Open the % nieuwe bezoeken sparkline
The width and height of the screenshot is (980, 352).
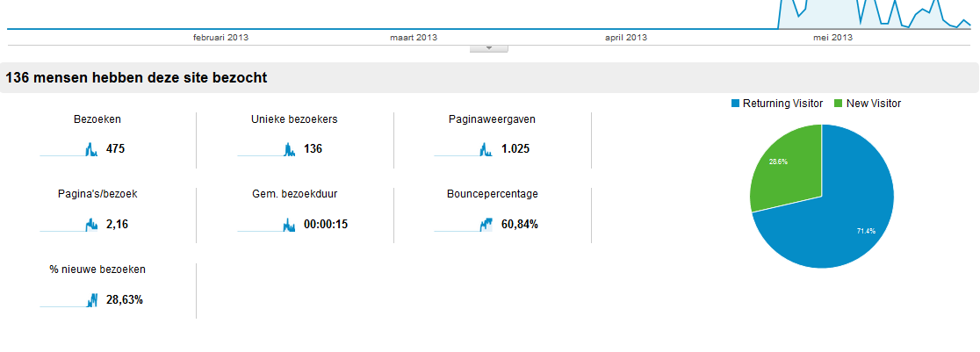click(68, 299)
